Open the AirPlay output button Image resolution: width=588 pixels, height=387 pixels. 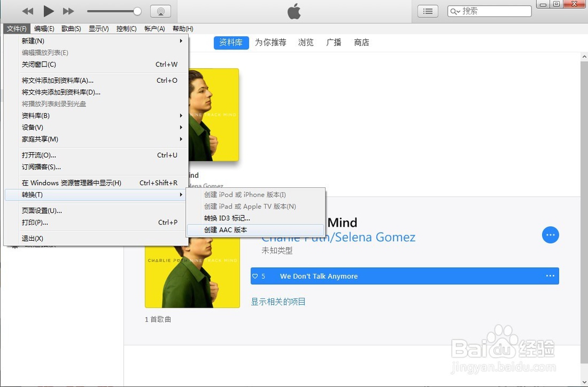coord(161,11)
